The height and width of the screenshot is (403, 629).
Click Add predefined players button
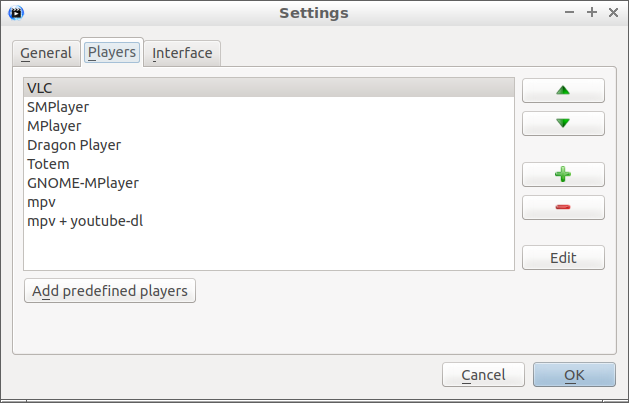(x=110, y=291)
